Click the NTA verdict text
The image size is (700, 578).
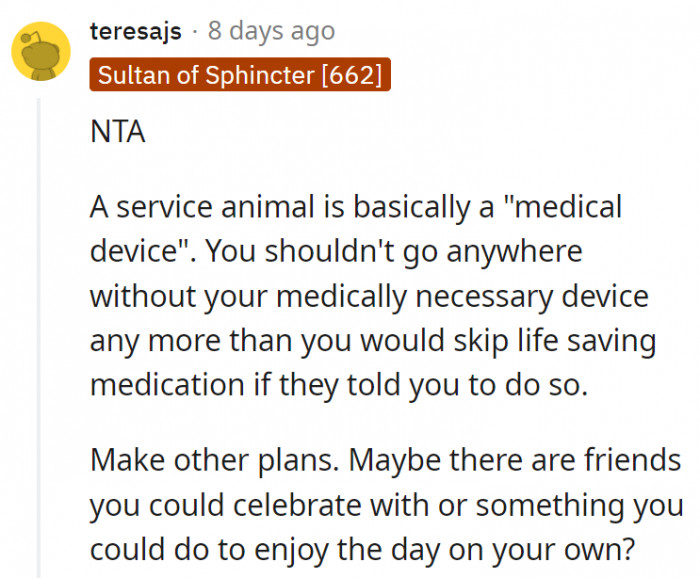tap(117, 133)
